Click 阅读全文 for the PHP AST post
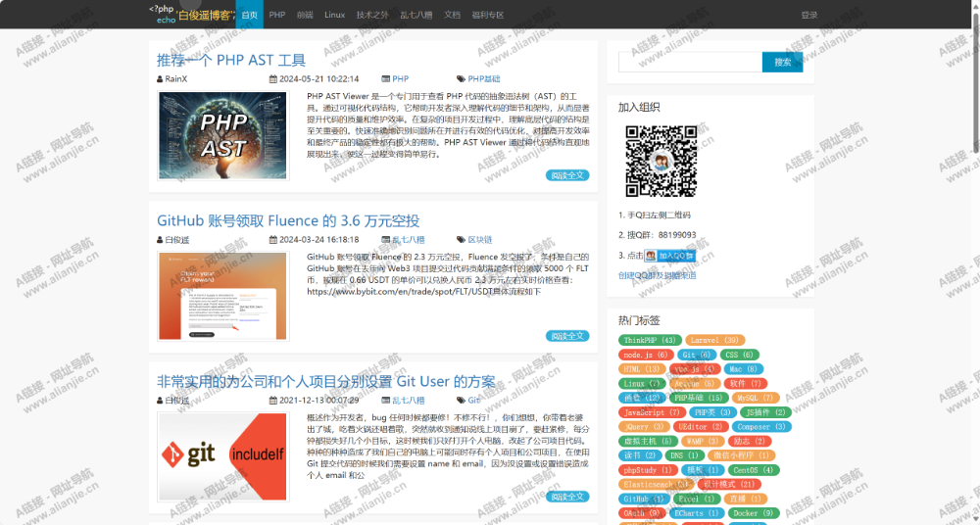980x525 pixels. pyautogui.click(x=567, y=175)
